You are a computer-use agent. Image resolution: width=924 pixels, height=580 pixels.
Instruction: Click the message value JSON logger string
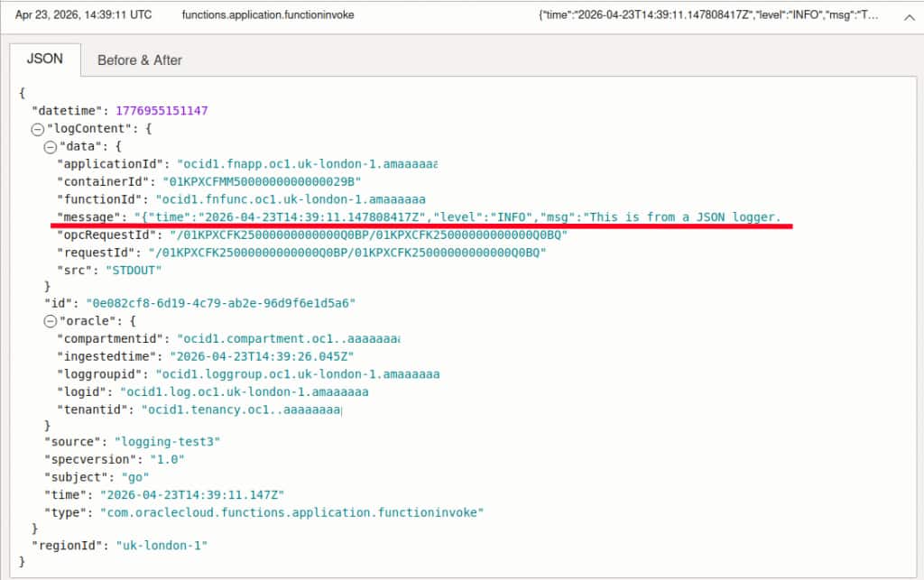[x=457, y=216]
